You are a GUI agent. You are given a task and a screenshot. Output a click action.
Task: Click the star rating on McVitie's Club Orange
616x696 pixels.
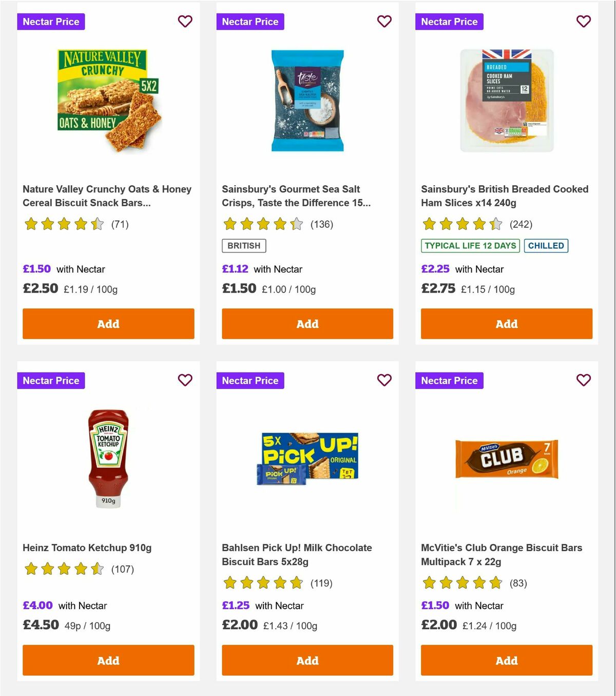(461, 583)
